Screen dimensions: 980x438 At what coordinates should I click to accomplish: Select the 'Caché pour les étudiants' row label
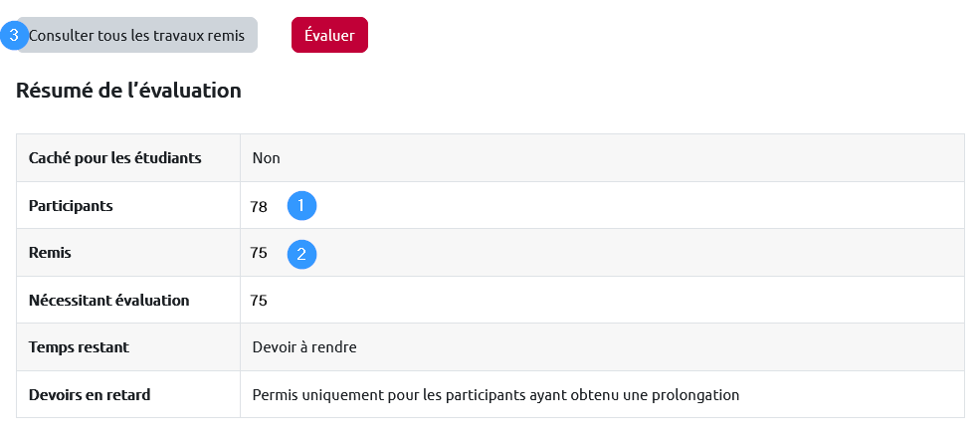click(115, 157)
